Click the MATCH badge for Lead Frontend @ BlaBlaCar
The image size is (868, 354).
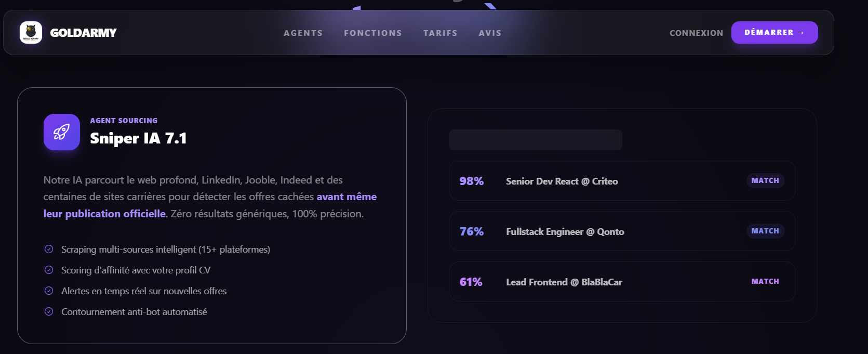[x=765, y=281]
